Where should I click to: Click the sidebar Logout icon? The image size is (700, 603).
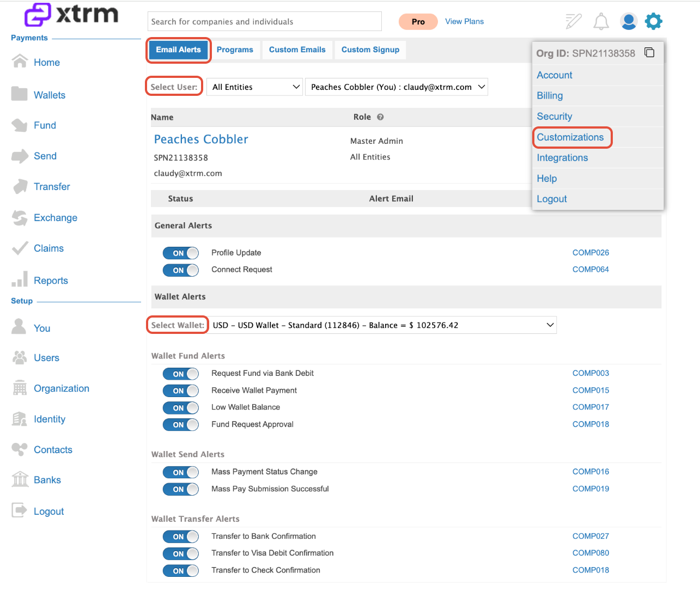pyautogui.click(x=19, y=510)
